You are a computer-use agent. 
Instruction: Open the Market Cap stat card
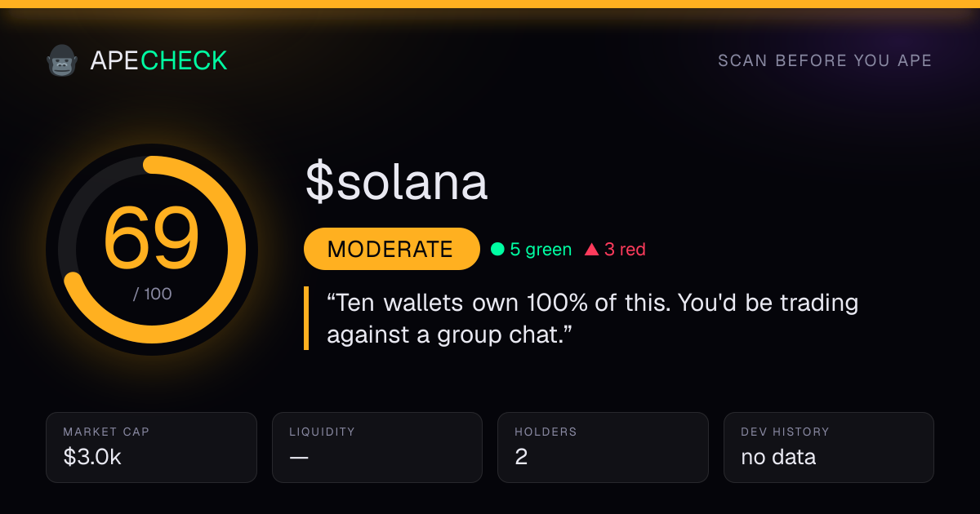tap(152, 447)
